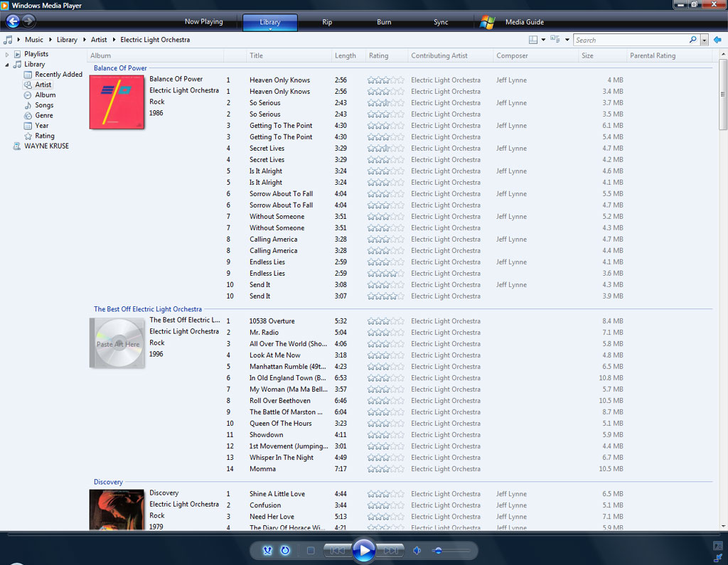
Task: Switch to compact mode icon bottom right
Action: pyautogui.click(x=718, y=557)
